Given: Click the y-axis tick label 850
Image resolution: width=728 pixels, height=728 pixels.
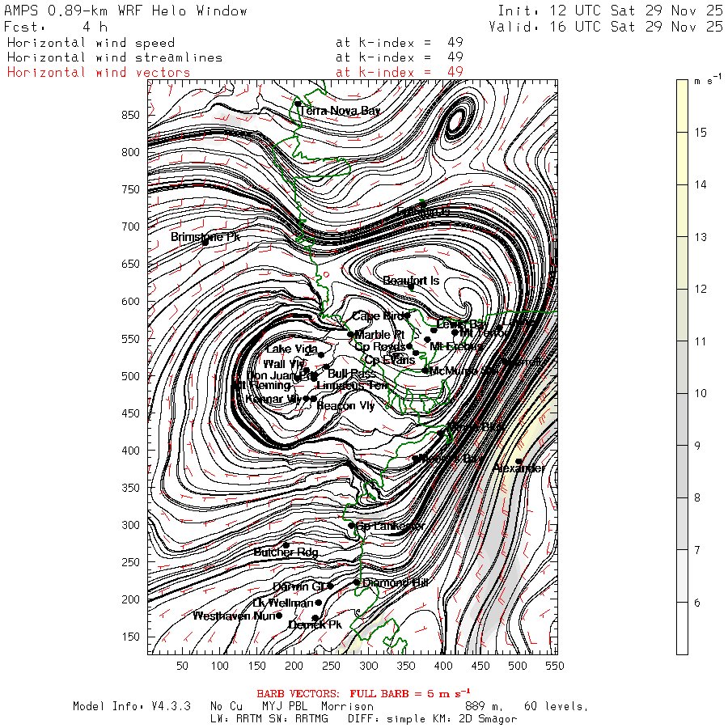Looking at the screenshot, I should [x=130, y=115].
